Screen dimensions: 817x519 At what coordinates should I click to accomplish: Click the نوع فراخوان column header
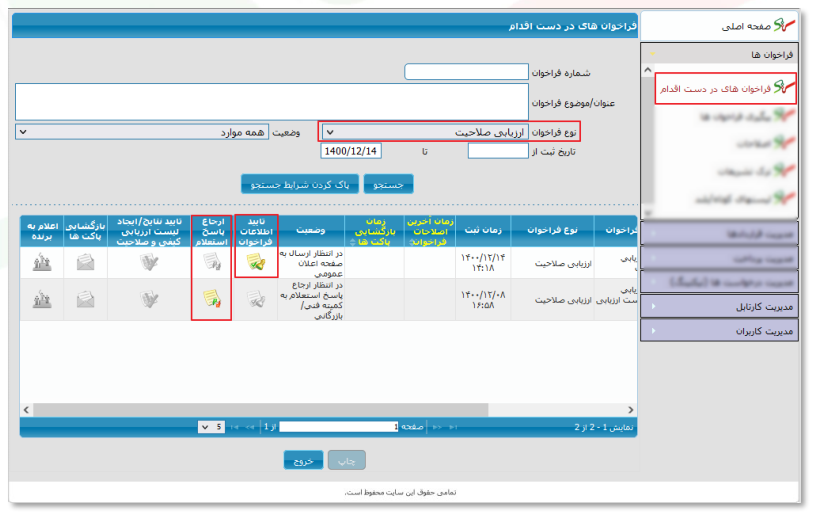click(552, 230)
